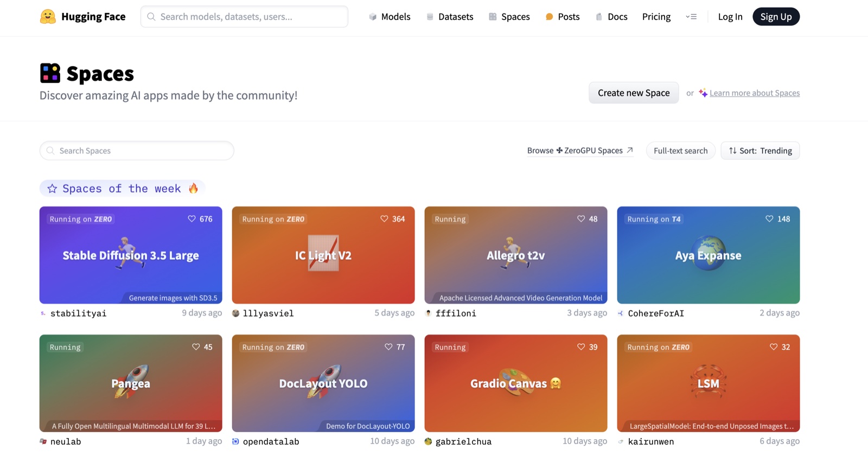
Task: Click heart icon on Stable Diffusion 3.5 Large
Action: 192,219
